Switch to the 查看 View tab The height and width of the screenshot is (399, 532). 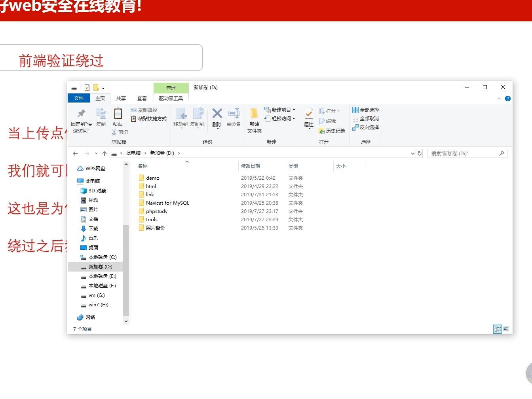pyautogui.click(x=142, y=98)
